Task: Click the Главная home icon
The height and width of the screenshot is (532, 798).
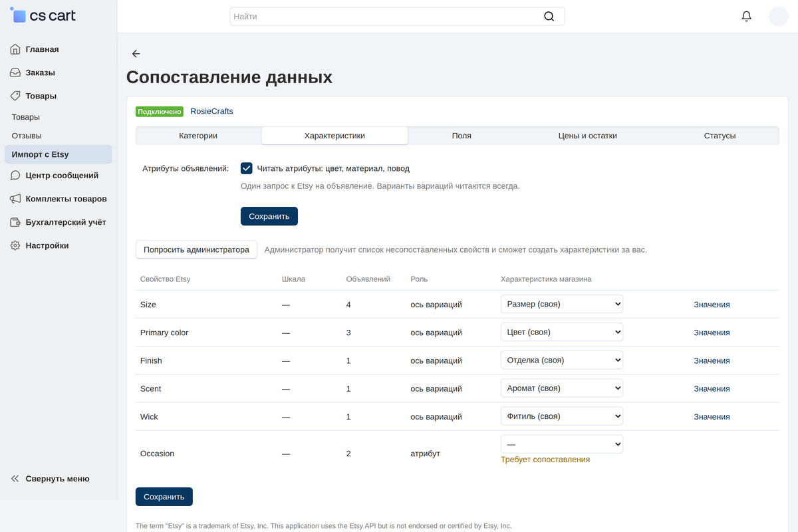Action: pos(15,49)
